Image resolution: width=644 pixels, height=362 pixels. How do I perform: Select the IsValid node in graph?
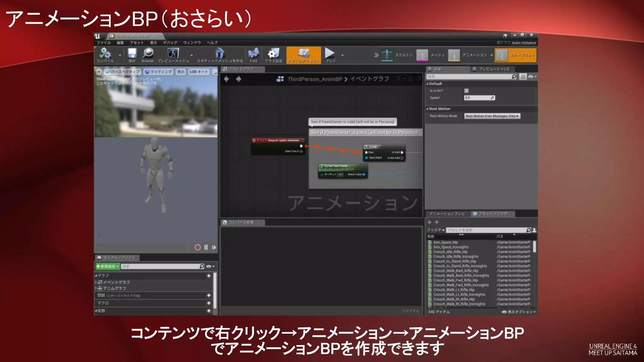point(384,153)
